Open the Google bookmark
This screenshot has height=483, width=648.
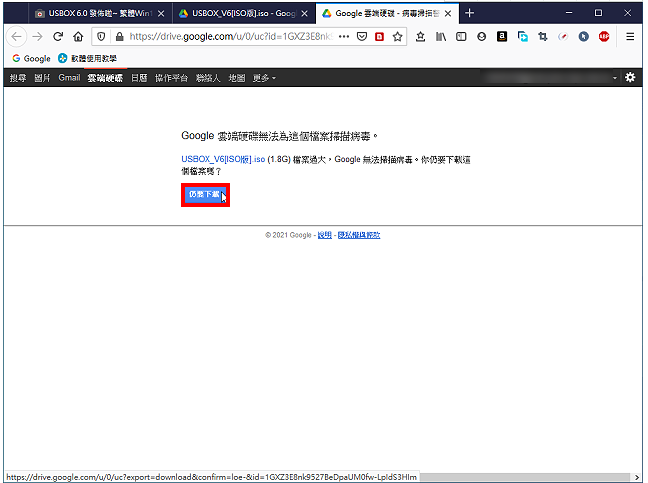click(x=31, y=58)
